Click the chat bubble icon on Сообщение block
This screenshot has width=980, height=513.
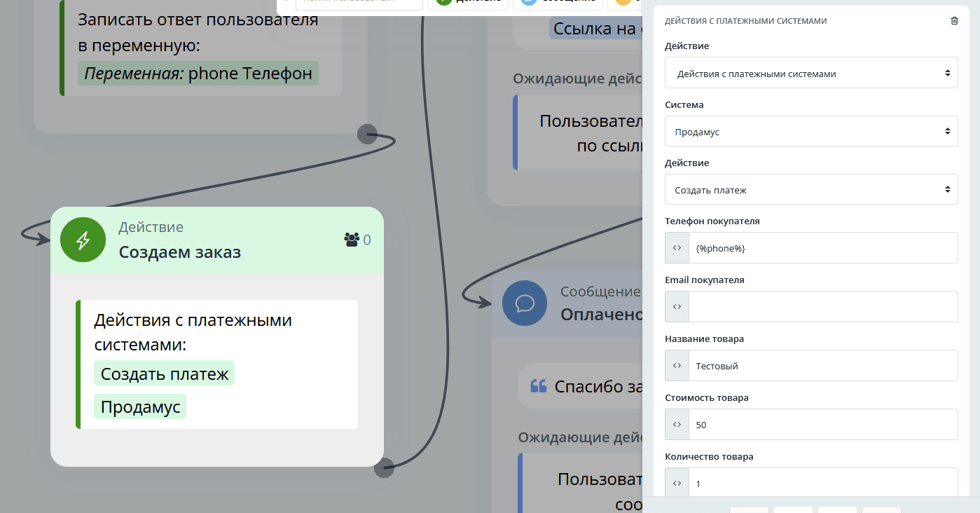(x=525, y=303)
